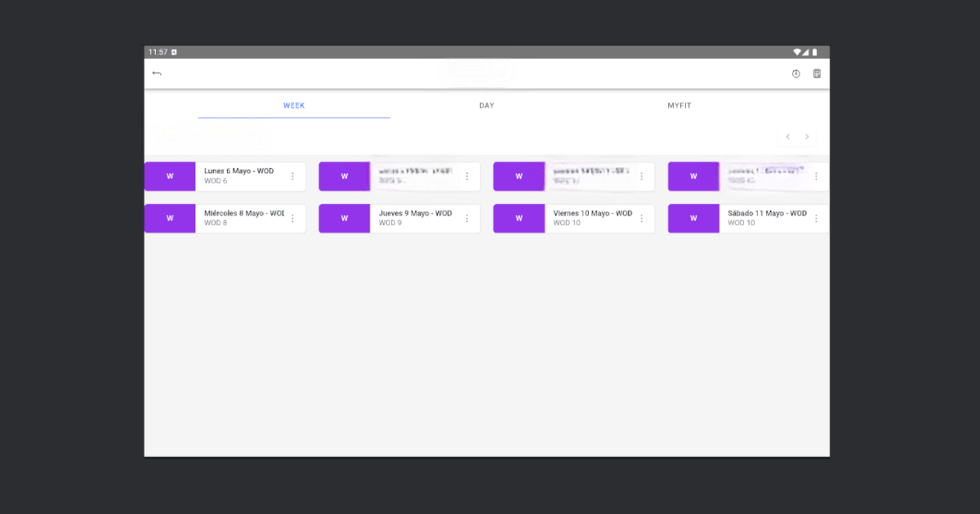Open three-dot menu for Miércoles 8 Mayo
Viewport: 980px width, 514px height.
tap(292, 219)
